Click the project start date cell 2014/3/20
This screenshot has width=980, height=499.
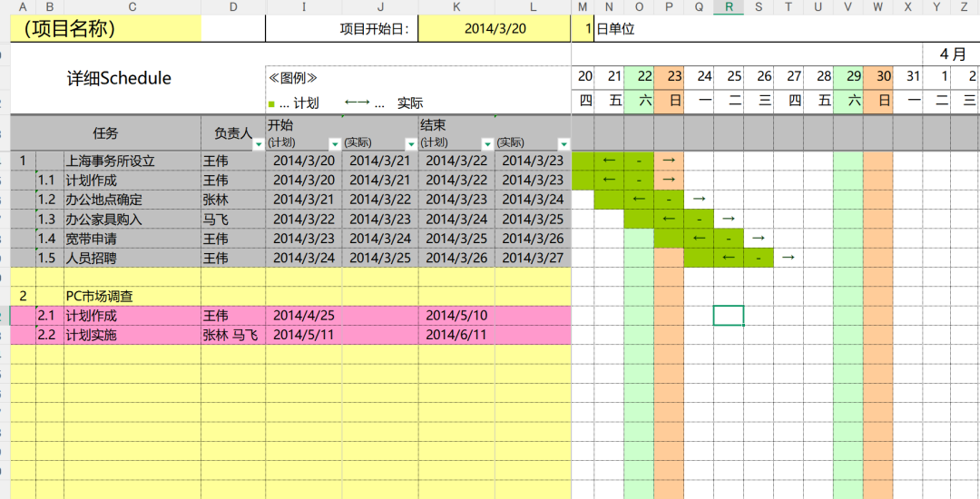click(x=495, y=28)
